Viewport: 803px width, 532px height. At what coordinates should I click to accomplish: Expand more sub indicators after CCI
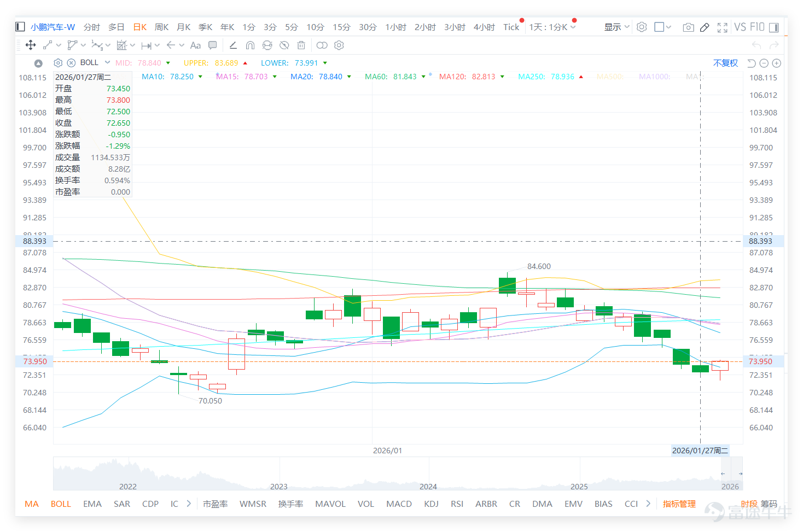coord(648,504)
